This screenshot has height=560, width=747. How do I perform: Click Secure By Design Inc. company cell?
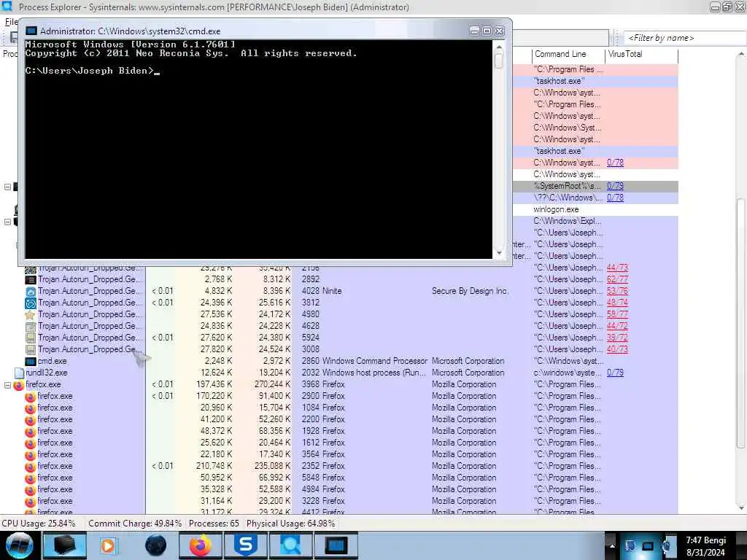pos(470,291)
